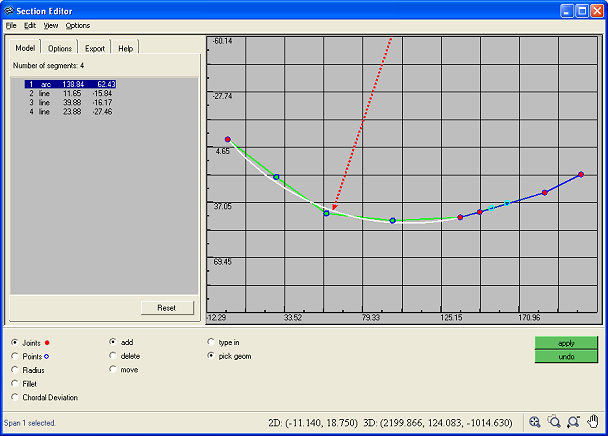Enable the type in input mode

(210, 342)
